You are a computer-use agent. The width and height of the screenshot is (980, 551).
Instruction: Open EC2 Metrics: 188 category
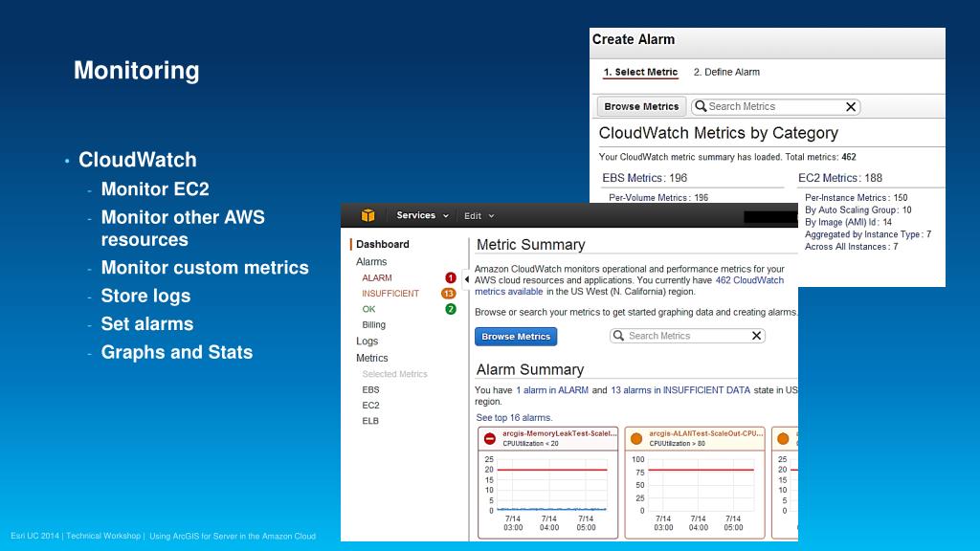tap(840, 178)
